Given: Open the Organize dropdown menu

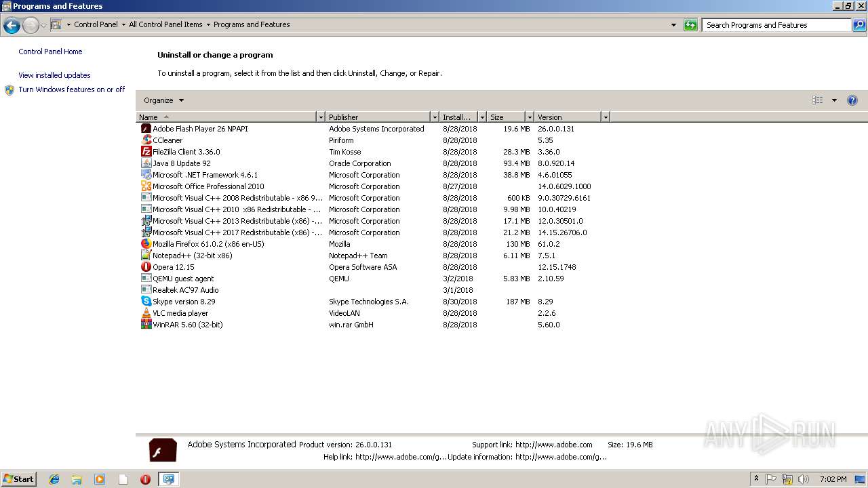Looking at the screenshot, I should coord(163,100).
